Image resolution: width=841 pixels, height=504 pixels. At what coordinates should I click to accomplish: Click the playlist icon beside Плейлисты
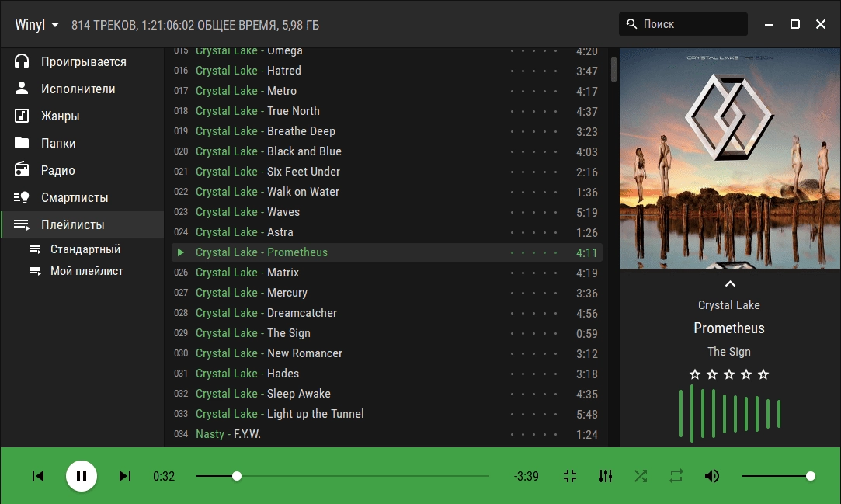click(22, 224)
